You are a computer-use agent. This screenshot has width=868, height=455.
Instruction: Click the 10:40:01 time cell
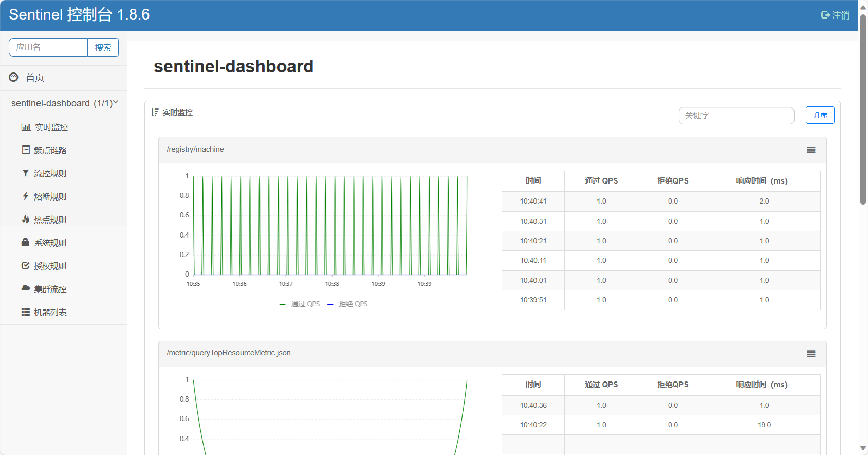(x=533, y=280)
